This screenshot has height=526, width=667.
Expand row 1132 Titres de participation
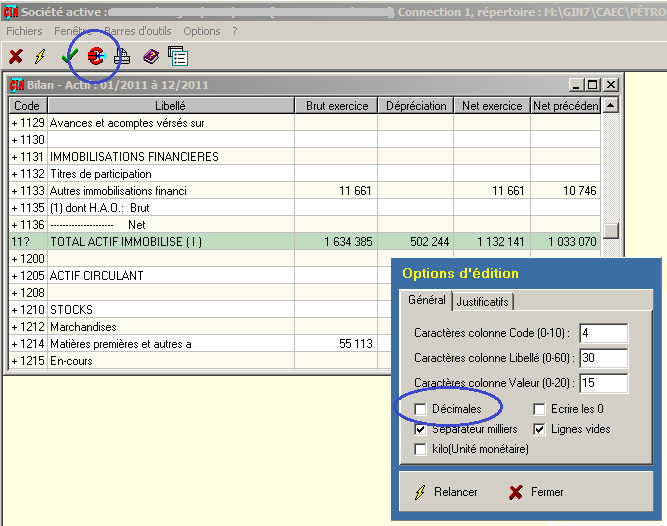[x=14, y=174]
